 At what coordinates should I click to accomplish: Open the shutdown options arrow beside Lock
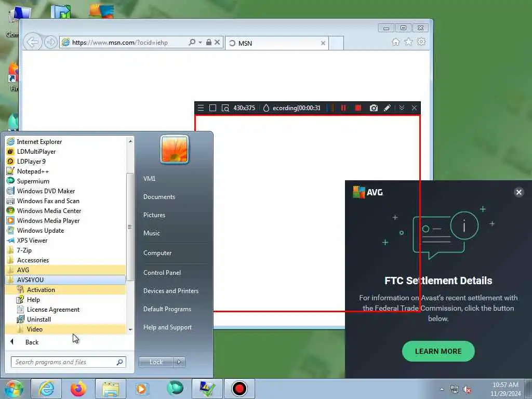point(179,362)
